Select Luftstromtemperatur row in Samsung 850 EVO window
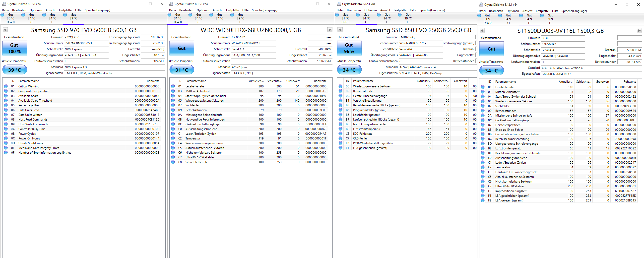 point(407,129)
